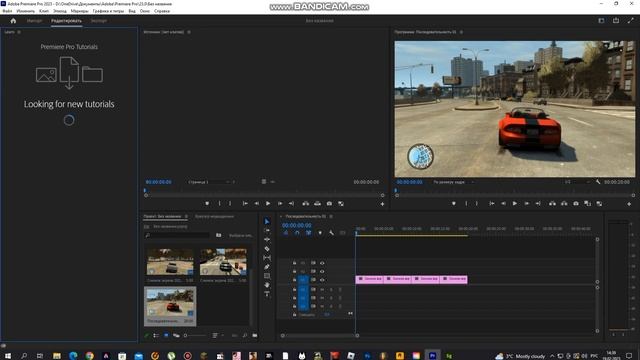Open comparison view in Program monitor
640x360 pixels.
tap(587, 203)
